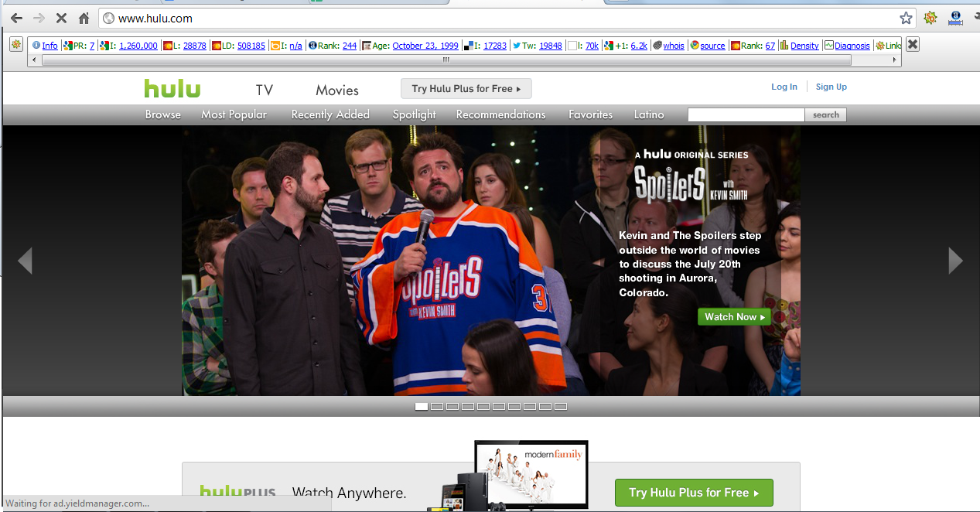
Task: Open the Spotlight nav item
Action: tap(414, 114)
